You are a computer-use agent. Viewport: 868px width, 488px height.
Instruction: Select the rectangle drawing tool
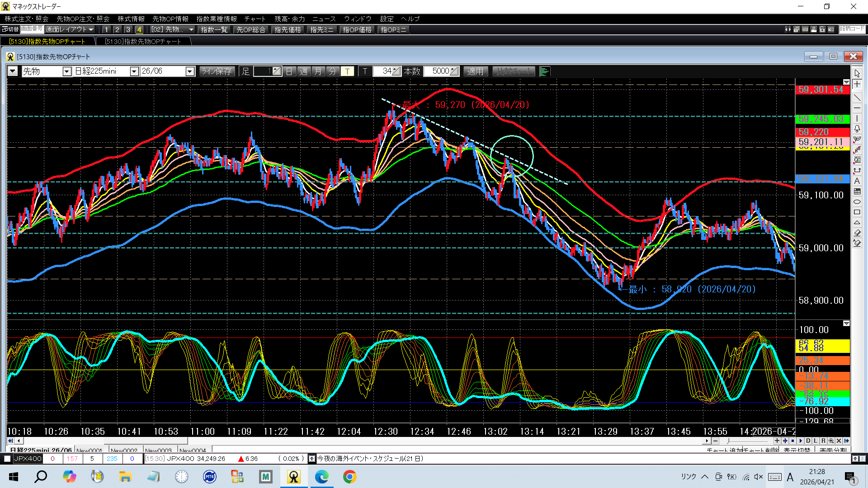[857, 212]
